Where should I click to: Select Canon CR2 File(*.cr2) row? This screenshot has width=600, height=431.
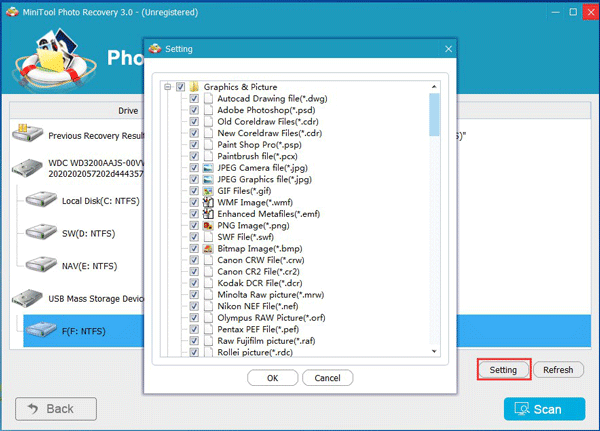click(258, 271)
